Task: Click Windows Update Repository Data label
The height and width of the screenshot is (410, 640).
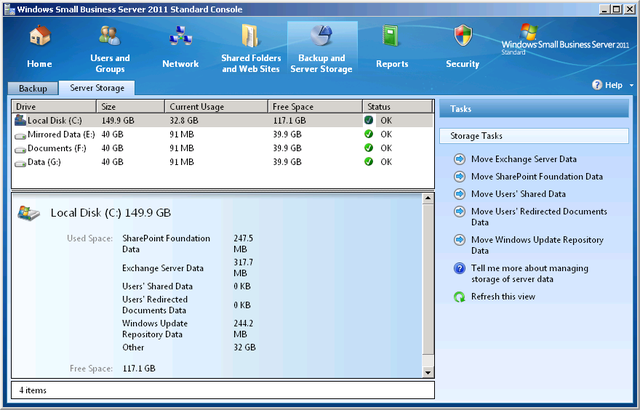Action: point(155,329)
